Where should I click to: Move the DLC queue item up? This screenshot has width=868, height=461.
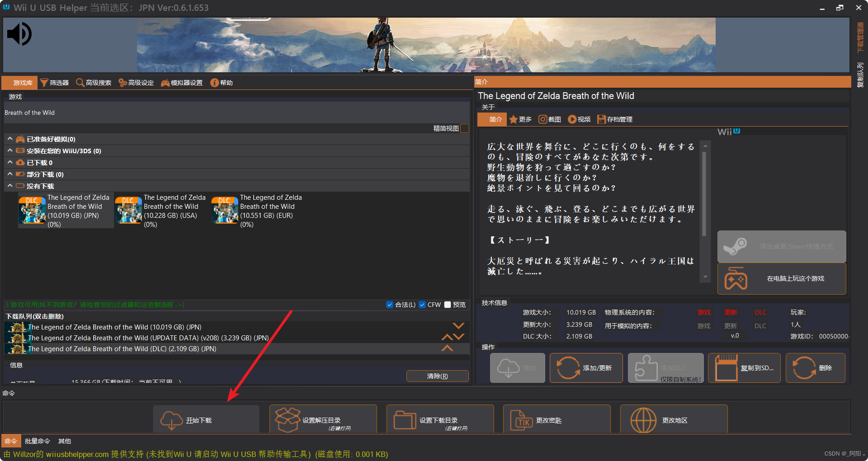coord(447,348)
